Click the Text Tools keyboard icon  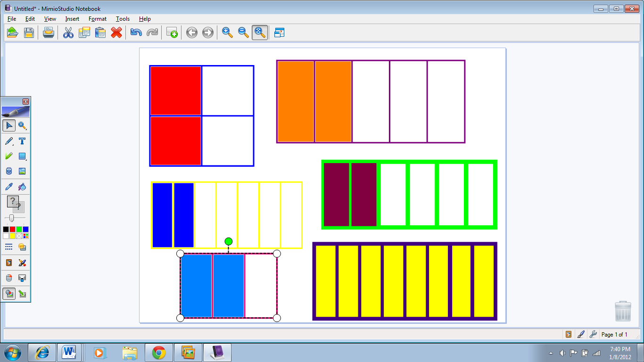pos(22,278)
